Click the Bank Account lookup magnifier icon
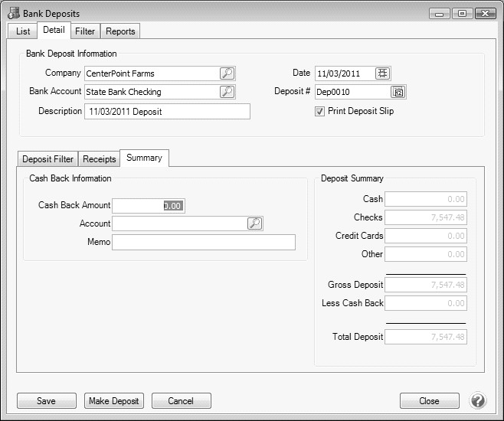Viewport: 504px width, 421px height. click(x=227, y=92)
